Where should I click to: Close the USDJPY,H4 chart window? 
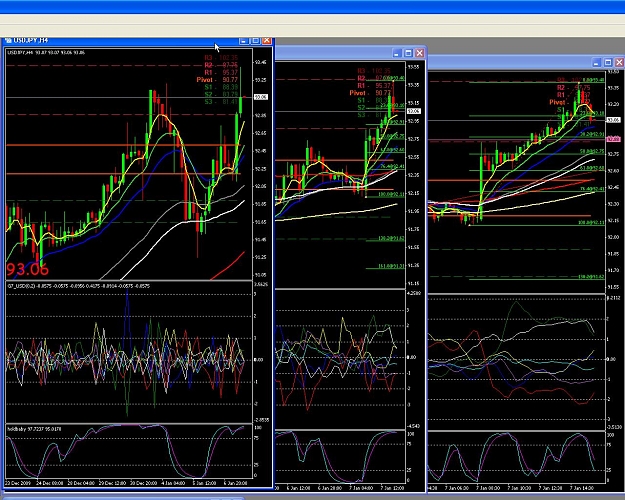(x=267, y=41)
